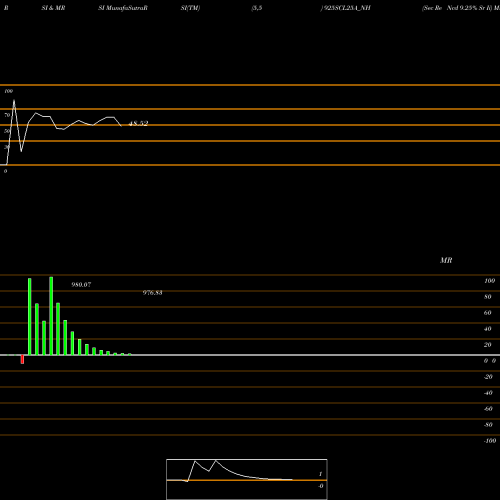Click the price label 976.88

153,293
